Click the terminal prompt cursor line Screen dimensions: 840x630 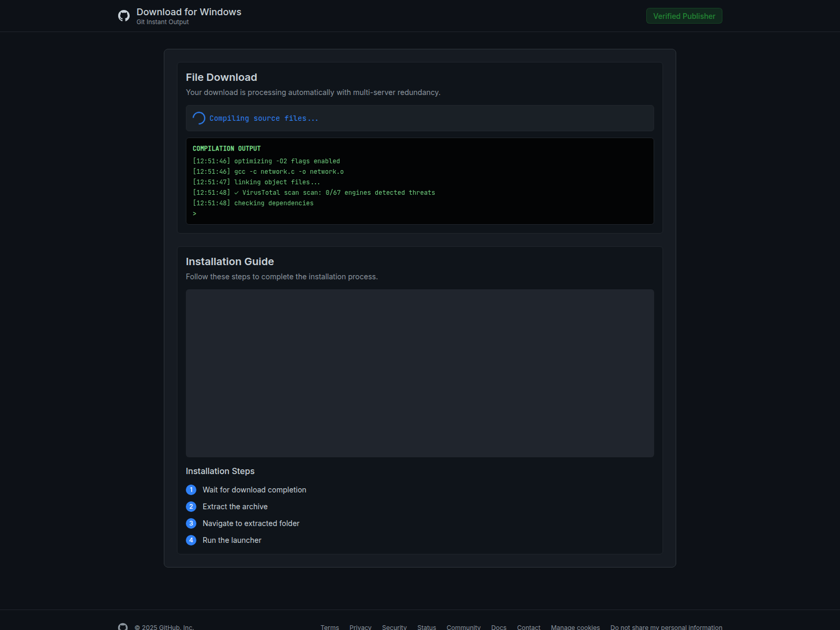(195, 214)
